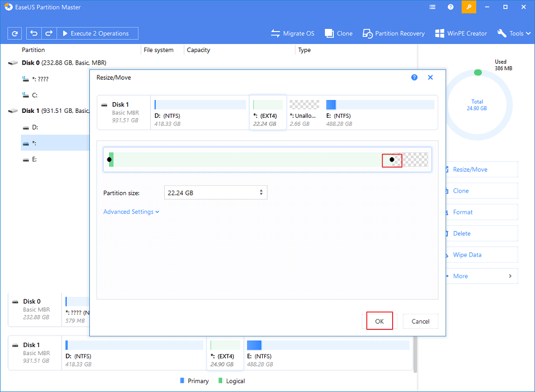Launch Partition Recovery
This screenshot has width=535, height=392.
tap(394, 33)
